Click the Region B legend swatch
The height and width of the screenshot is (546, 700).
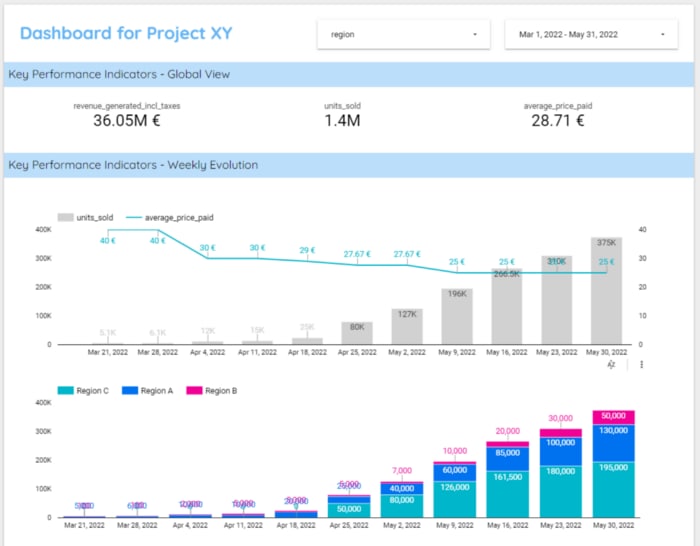(x=194, y=391)
